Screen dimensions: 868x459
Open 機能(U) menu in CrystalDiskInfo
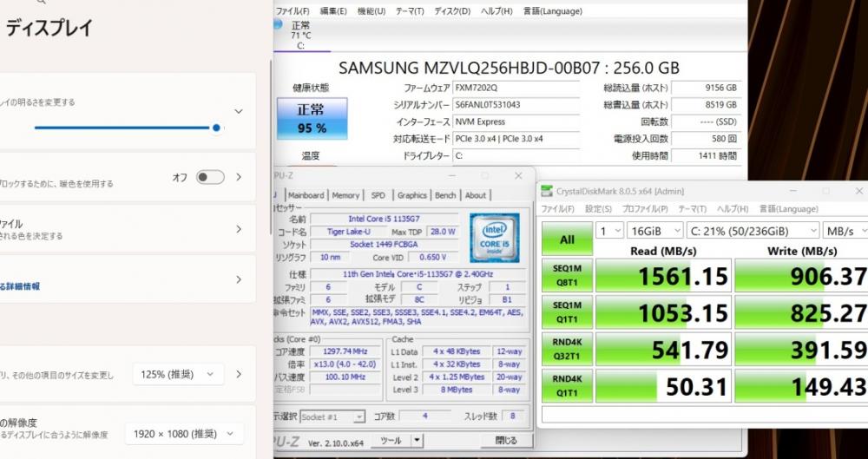[x=372, y=11]
